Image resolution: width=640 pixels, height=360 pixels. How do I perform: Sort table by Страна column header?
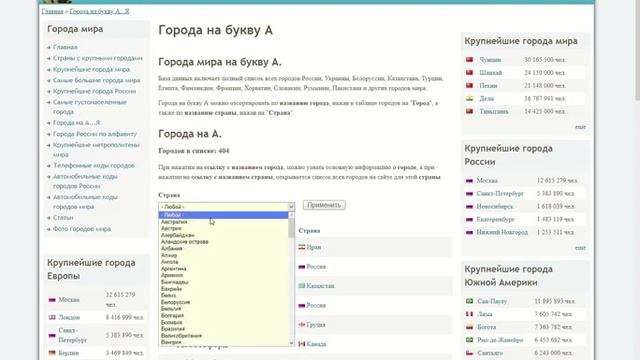click(309, 231)
